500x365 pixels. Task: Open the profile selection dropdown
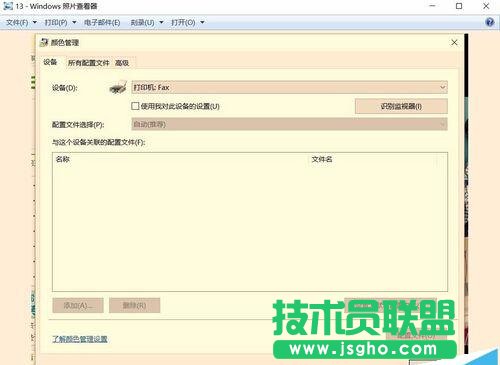pos(289,124)
